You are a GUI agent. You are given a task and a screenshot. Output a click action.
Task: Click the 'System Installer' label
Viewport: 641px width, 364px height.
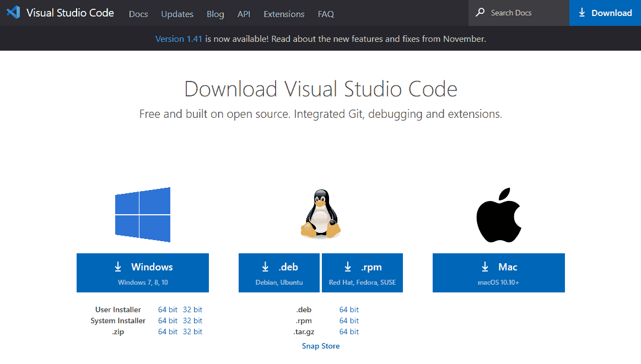pyautogui.click(x=118, y=320)
